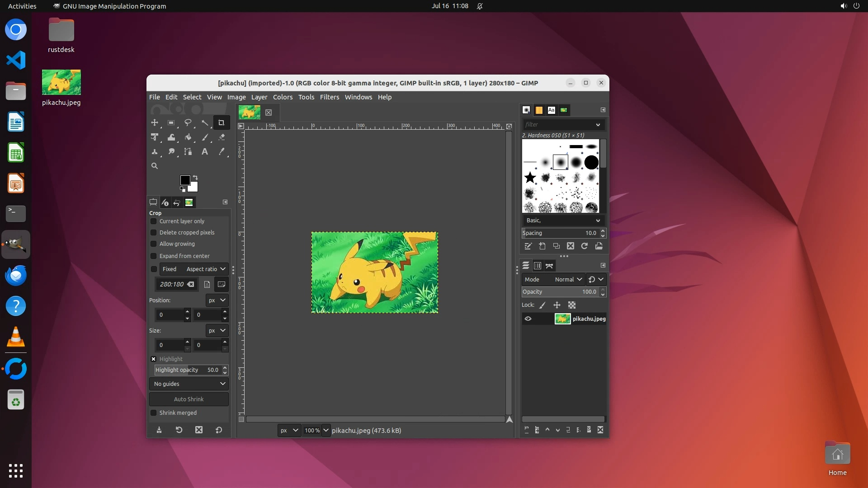This screenshot has height=488, width=868.
Task: Open the Filters menu
Action: 329,97
